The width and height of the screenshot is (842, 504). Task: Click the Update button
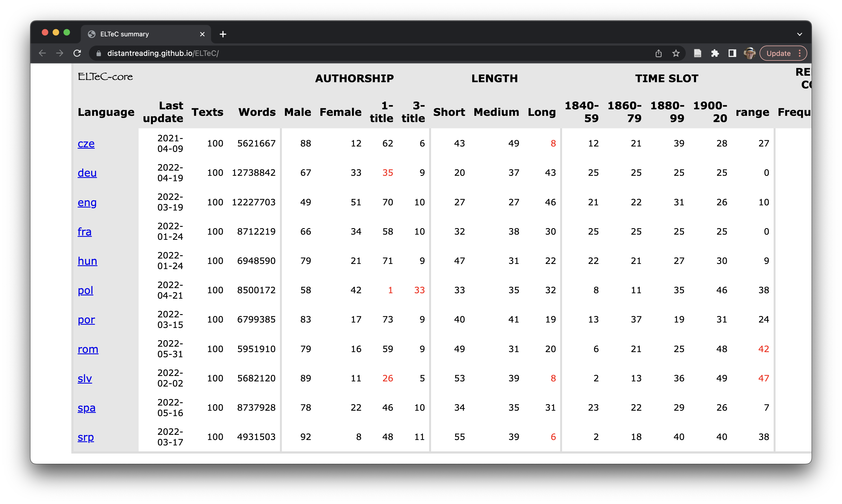[778, 53]
